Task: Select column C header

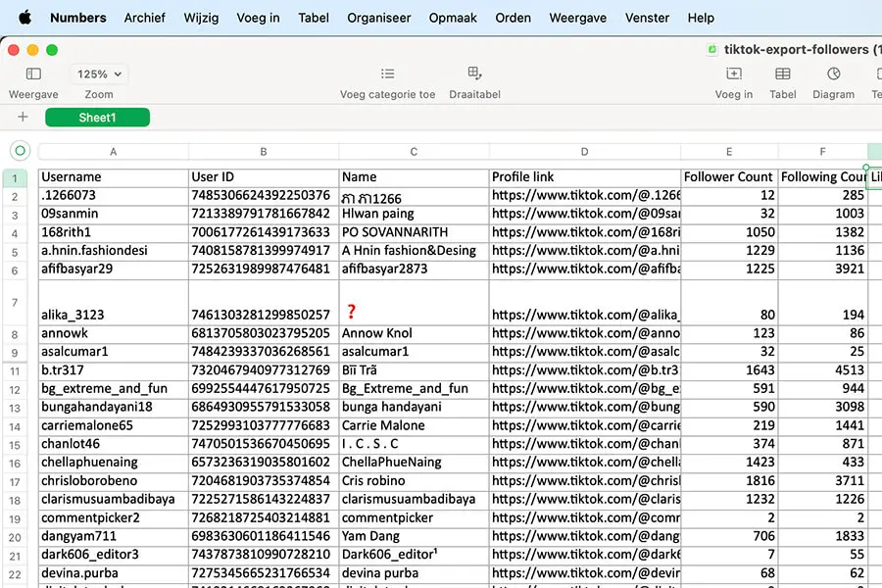Action: pyautogui.click(x=414, y=151)
